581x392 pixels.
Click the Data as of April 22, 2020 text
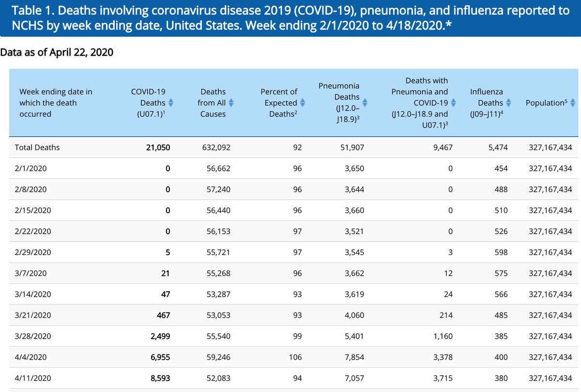tap(57, 52)
